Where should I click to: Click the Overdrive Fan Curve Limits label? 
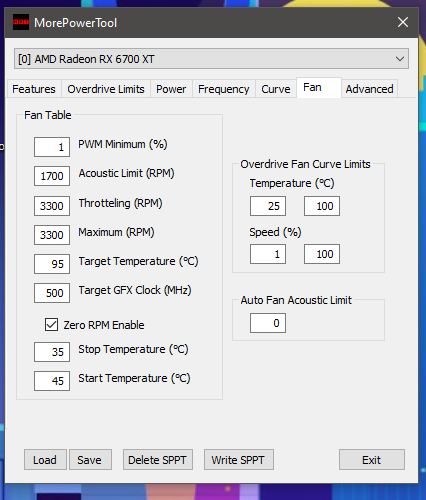305,164
